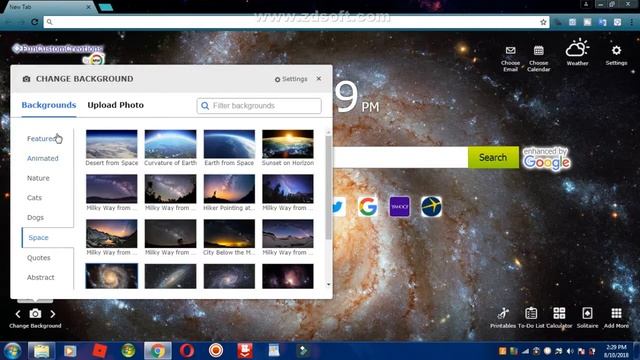Image resolution: width=640 pixels, height=360 pixels.
Task: Switch to the Upload Photo tab
Action: (x=116, y=105)
